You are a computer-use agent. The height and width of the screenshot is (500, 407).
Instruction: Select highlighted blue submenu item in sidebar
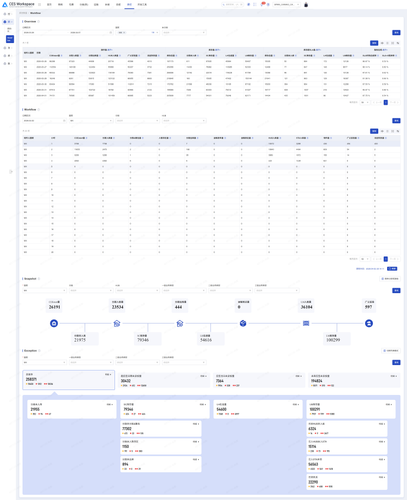click(10, 39)
